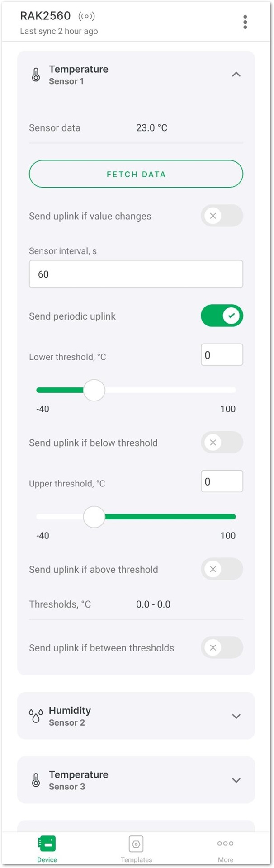Click the Sensor interval input field
This screenshot has width=274, height=868.
pyautogui.click(x=136, y=274)
